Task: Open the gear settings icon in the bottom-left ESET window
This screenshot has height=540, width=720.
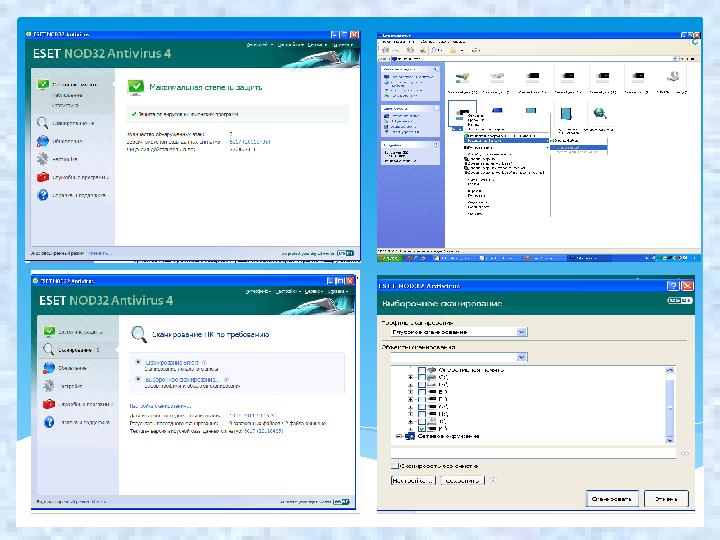Action: [49, 386]
